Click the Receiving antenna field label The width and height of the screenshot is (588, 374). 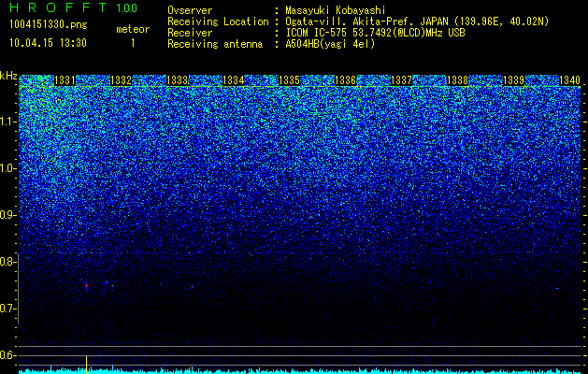[x=215, y=44]
